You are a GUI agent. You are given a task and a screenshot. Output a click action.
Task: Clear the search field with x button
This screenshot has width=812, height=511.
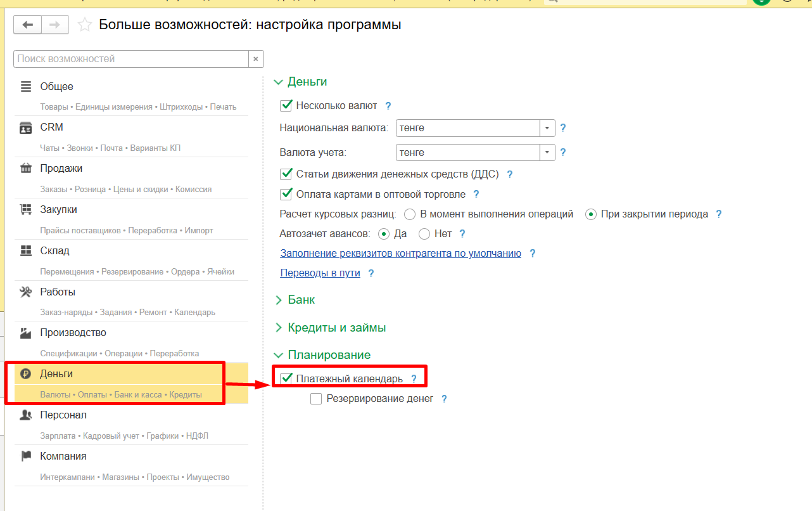[x=256, y=59]
